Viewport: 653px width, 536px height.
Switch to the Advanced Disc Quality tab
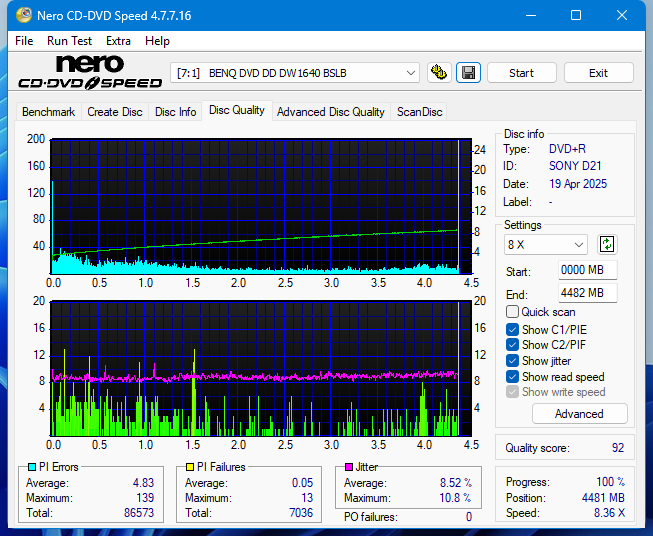pos(331,112)
